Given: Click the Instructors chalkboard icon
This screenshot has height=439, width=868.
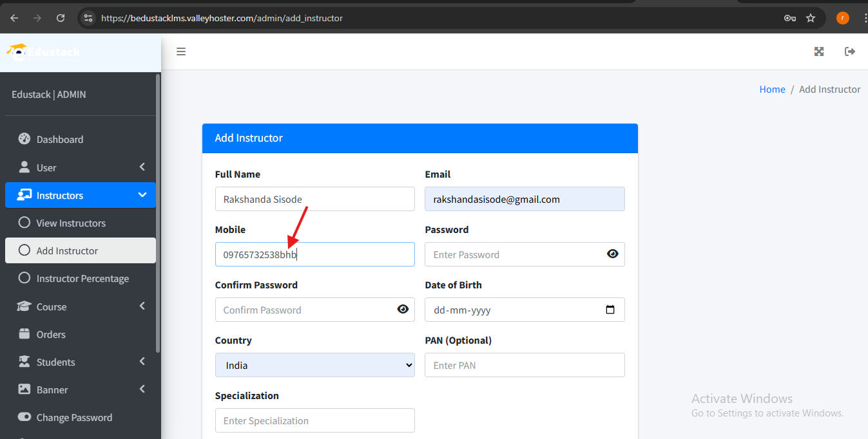Looking at the screenshot, I should click(x=24, y=195).
